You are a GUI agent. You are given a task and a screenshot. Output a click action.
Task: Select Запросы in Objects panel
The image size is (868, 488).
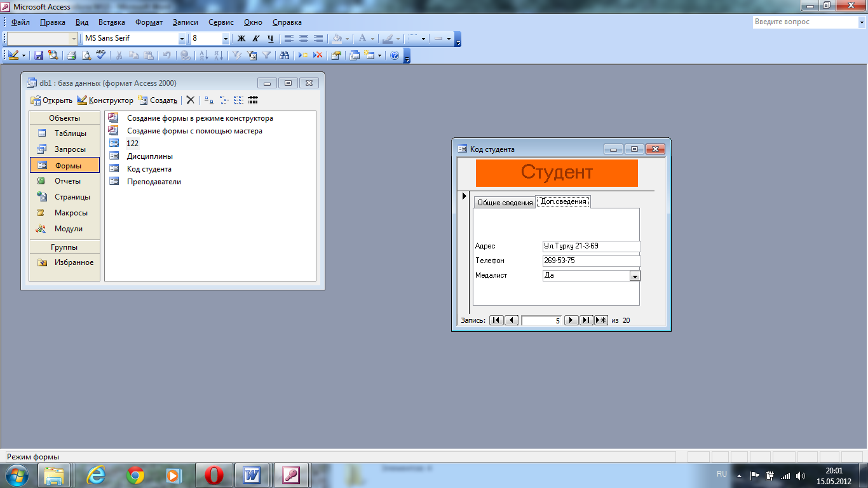click(x=64, y=149)
